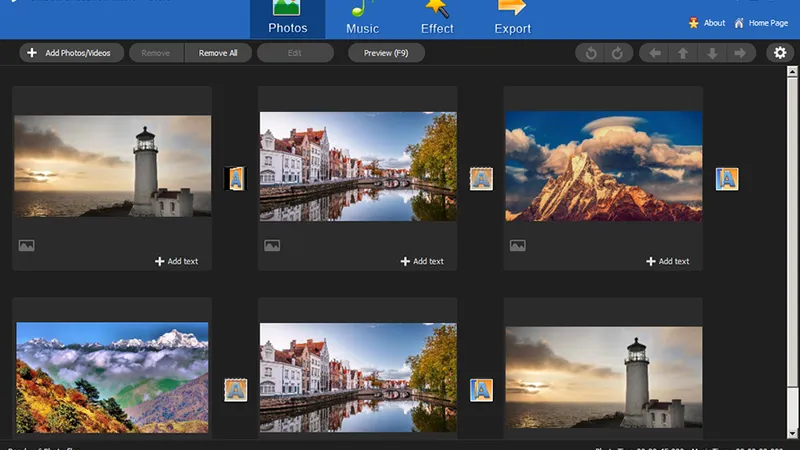Move the photo down with the arrow icon
Viewport: 800px width, 450px height.
(712, 53)
